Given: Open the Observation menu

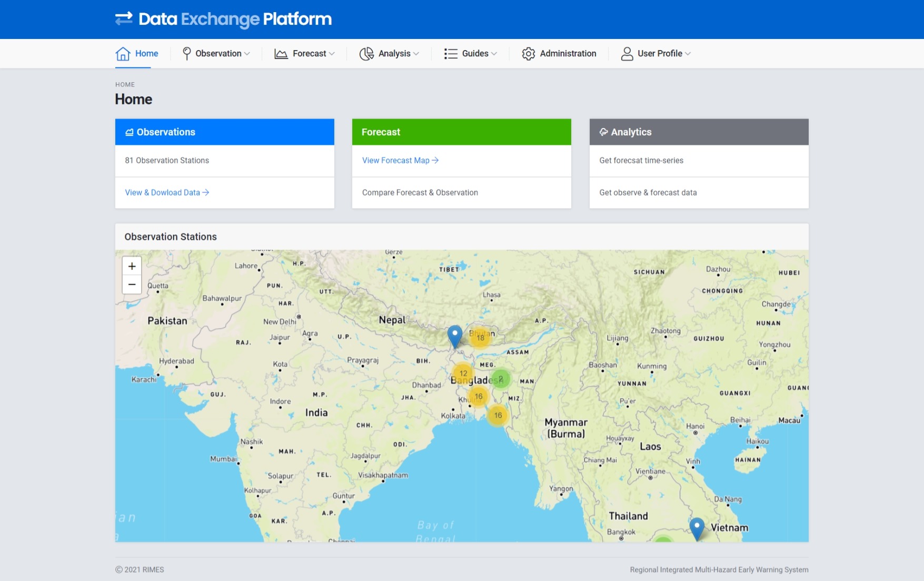Looking at the screenshot, I should [x=216, y=54].
